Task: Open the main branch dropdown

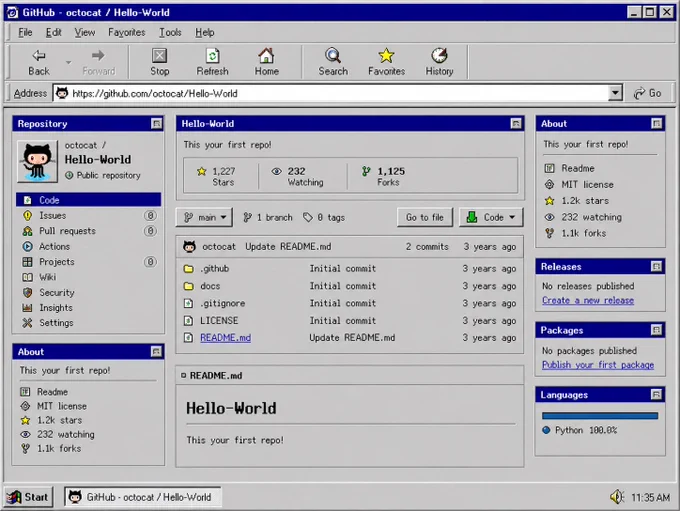Action: click(204, 217)
